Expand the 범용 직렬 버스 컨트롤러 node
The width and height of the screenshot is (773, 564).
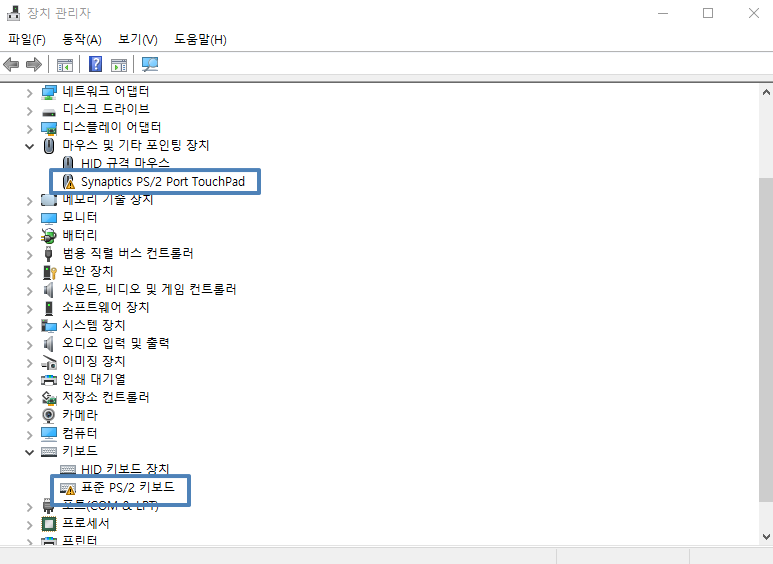(30, 254)
